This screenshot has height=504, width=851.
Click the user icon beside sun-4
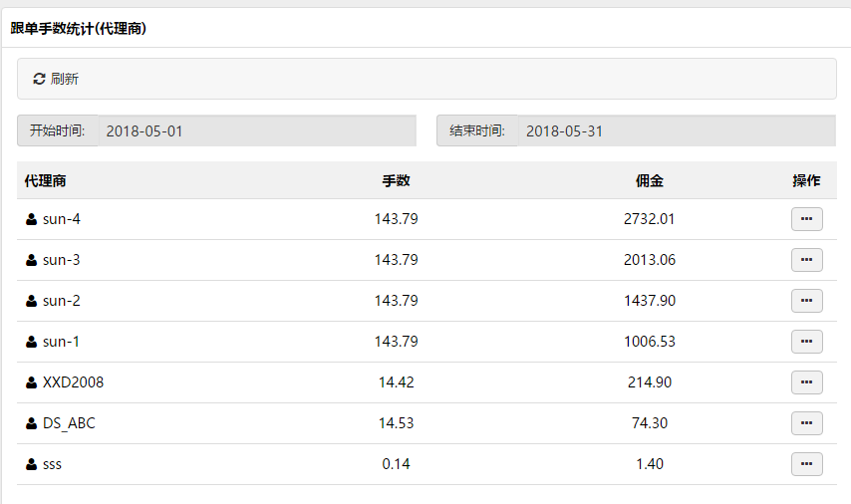(32, 219)
